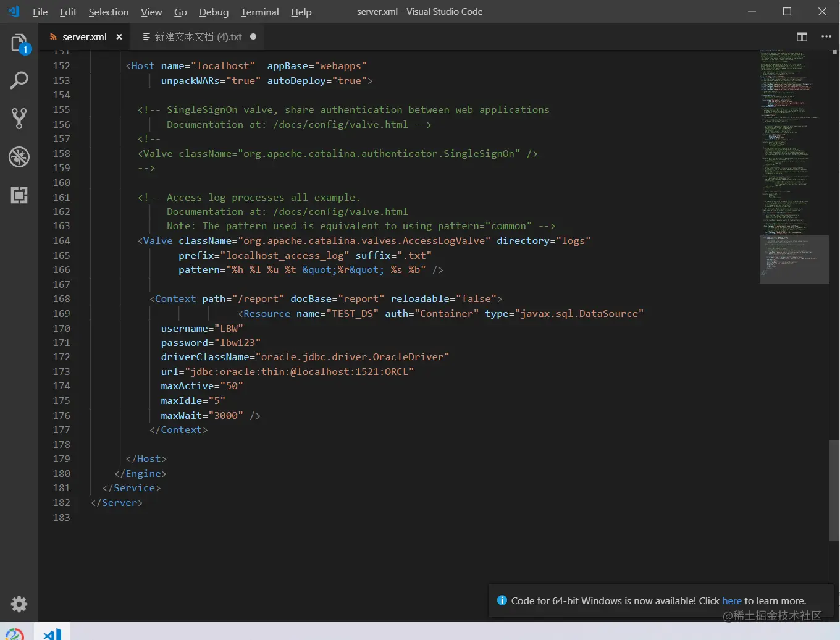This screenshot has height=640, width=840.
Task: Click the </Service> closing tag
Action: 132,488
